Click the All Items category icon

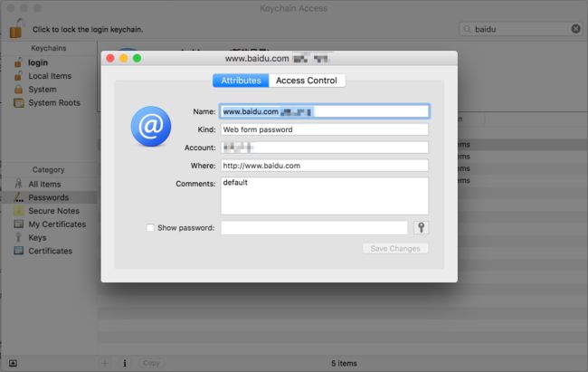pos(18,184)
